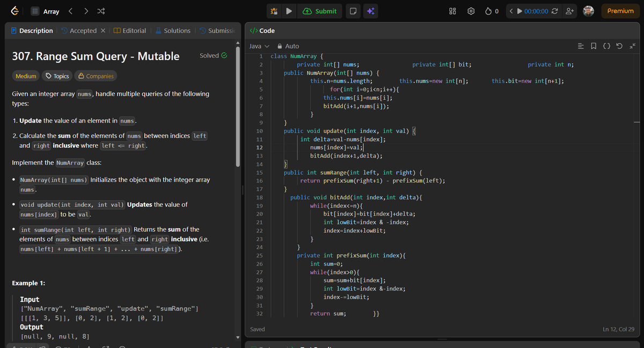644x348 pixels.
Task: Bookmark the code with the bookmark icon
Action: (x=594, y=46)
